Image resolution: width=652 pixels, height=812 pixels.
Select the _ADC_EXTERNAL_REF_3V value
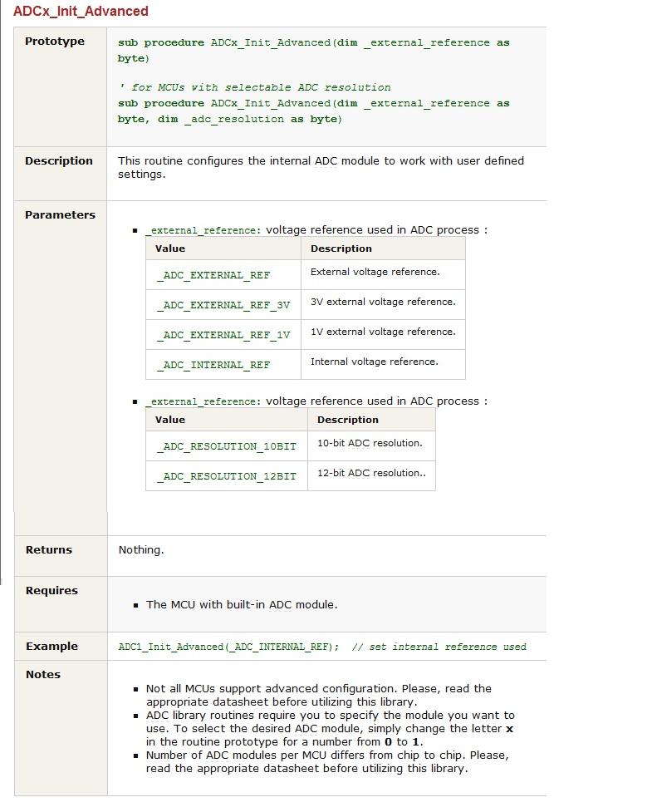(x=223, y=305)
